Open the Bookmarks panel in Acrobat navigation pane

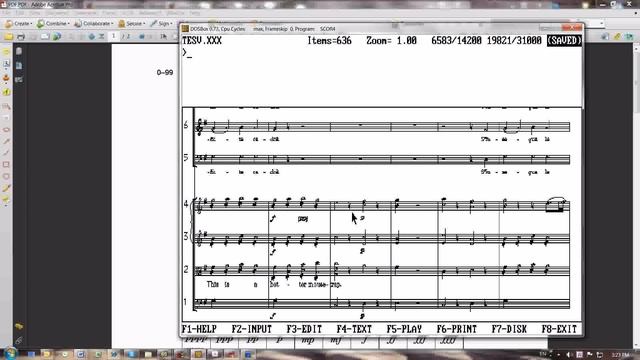(19, 65)
